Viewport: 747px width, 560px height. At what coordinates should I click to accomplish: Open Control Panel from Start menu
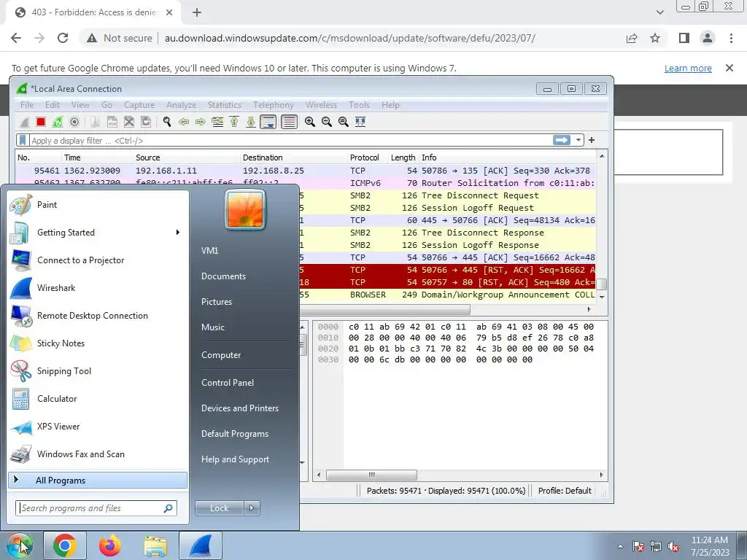228,383
